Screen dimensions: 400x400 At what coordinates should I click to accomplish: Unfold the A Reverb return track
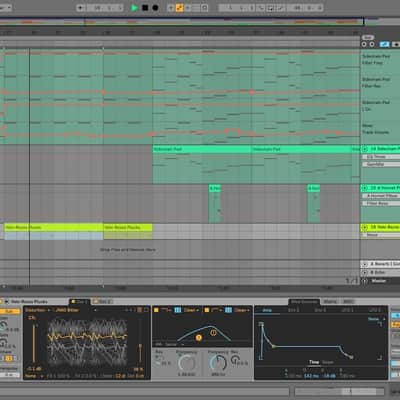point(364,264)
